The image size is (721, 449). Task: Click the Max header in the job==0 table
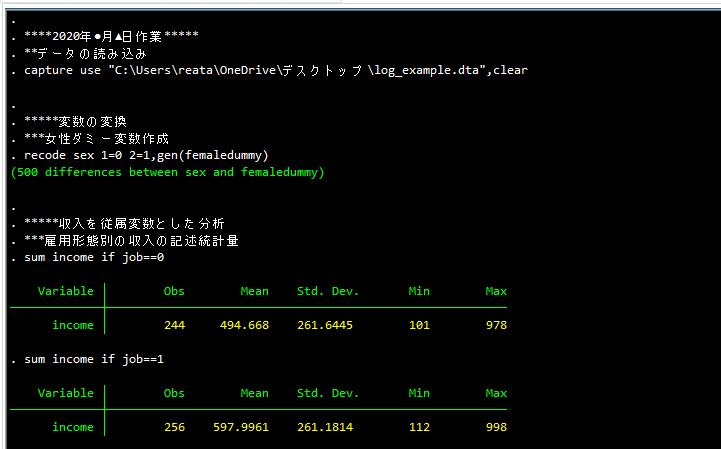(x=496, y=291)
